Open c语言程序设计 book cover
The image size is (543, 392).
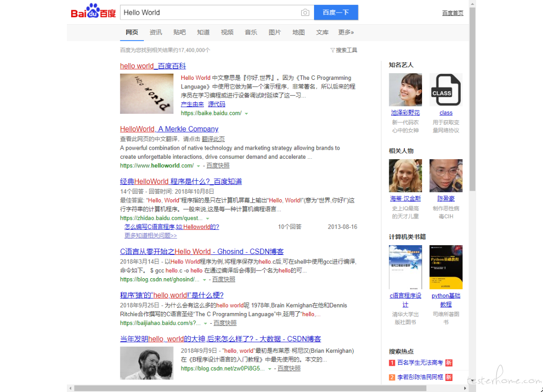[x=405, y=267]
